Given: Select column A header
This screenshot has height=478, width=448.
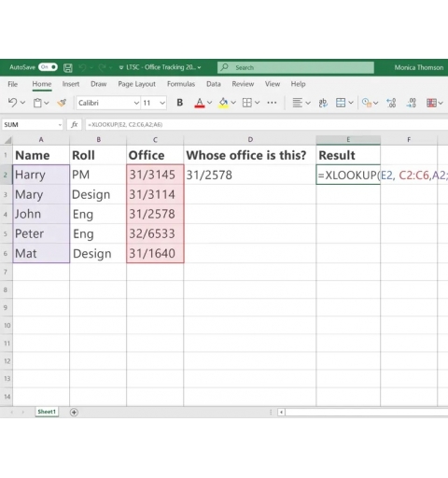Looking at the screenshot, I should tap(41, 140).
